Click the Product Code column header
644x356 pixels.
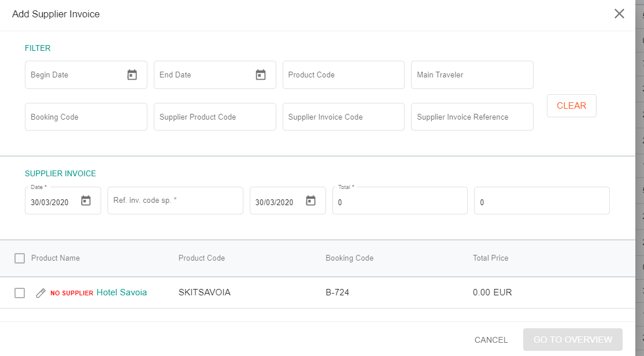tap(202, 258)
